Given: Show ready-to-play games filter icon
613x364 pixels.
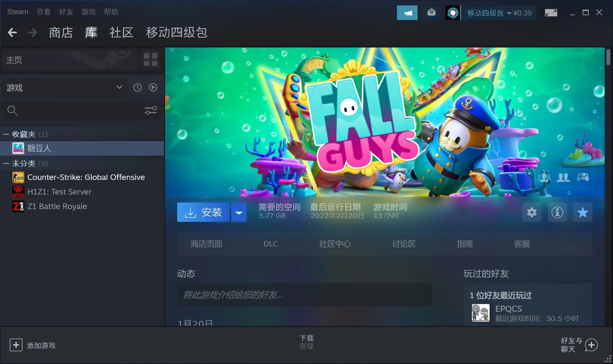Looking at the screenshot, I should [x=153, y=87].
